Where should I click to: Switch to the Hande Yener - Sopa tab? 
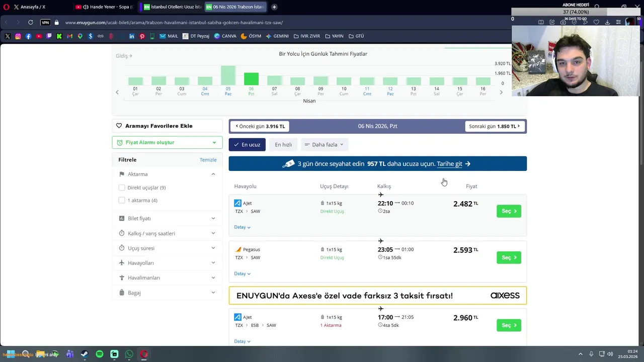coord(105,7)
